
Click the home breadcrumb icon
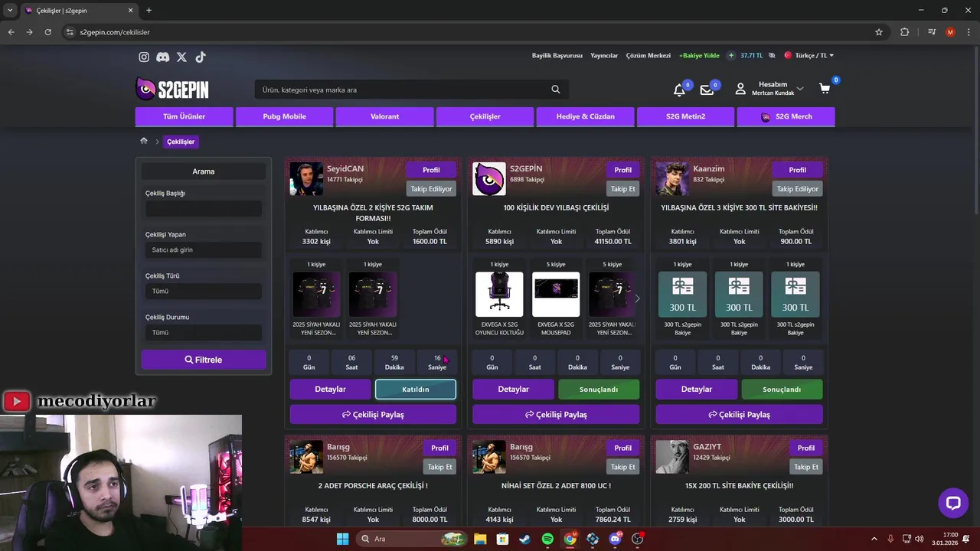click(144, 141)
